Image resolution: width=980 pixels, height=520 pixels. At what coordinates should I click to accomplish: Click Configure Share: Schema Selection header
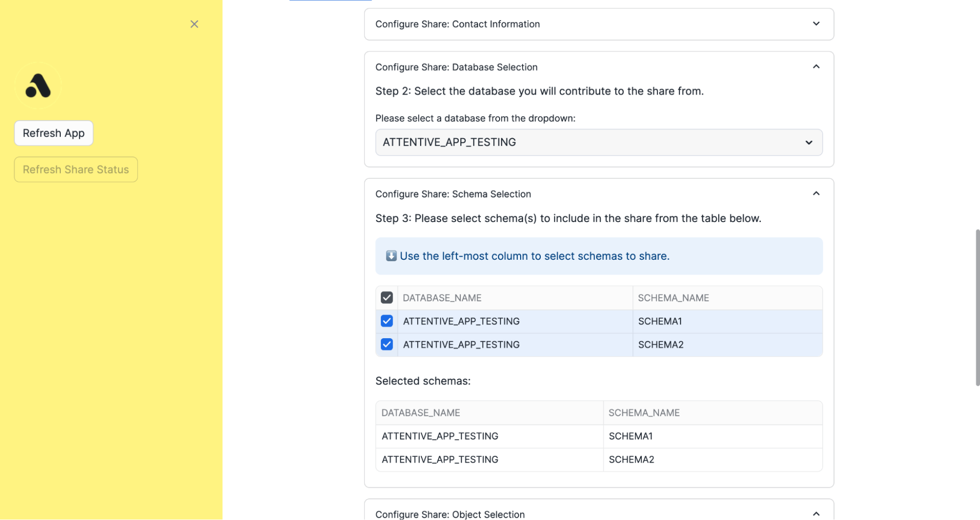[x=599, y=194]
